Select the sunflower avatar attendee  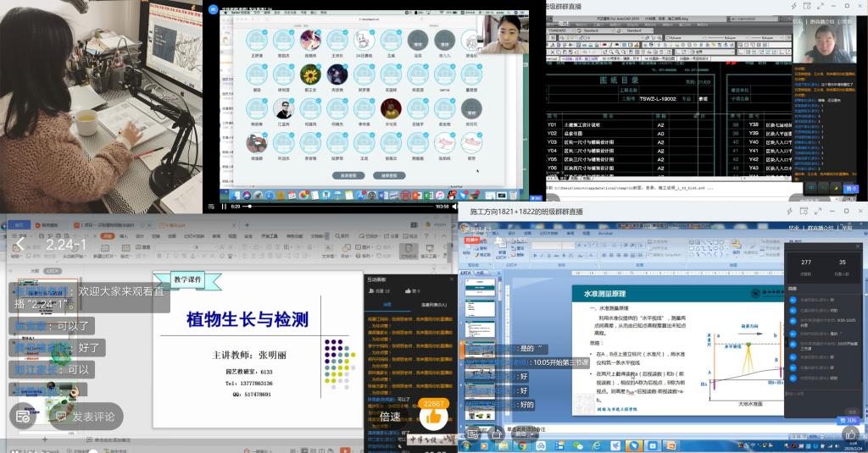pos(310,75)
